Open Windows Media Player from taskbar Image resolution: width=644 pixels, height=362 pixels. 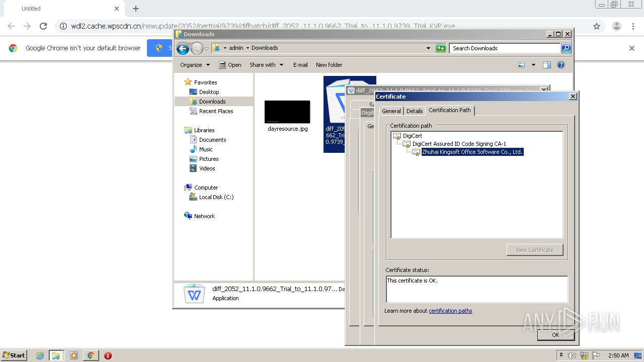(74, 355)
